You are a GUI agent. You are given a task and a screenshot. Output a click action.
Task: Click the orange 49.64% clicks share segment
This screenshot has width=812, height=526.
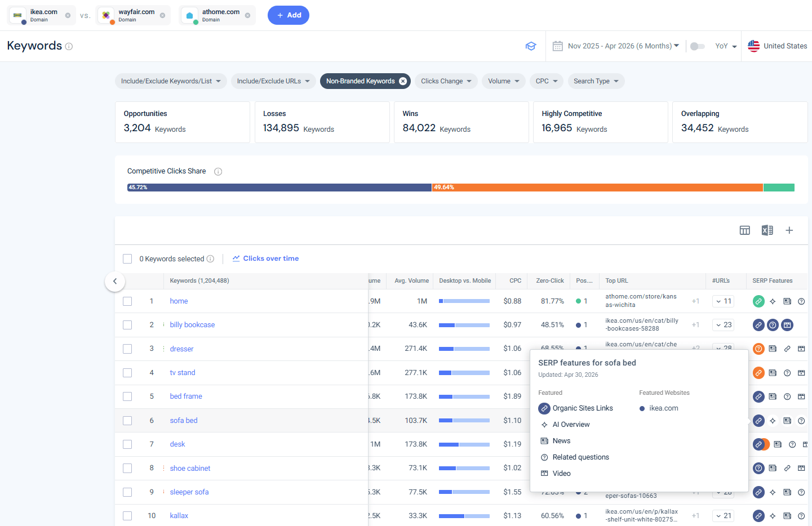pyautogui.click(x=598, y=188)
